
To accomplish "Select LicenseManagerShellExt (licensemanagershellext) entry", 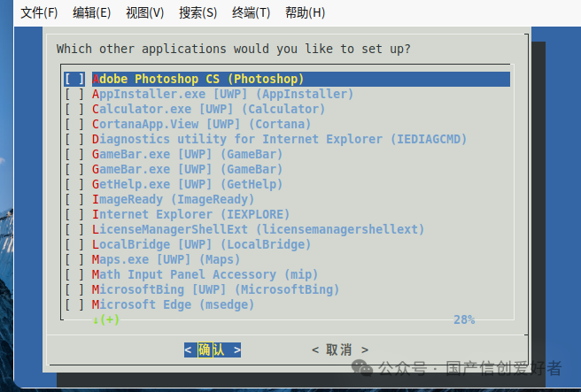I will 258,229.
